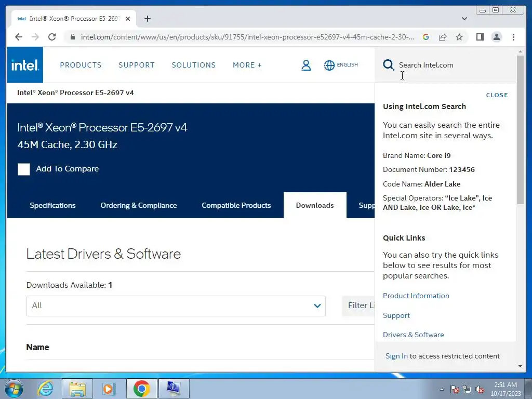This screenshot has height=399, width=532.
Task: Click the scrollbar down arrow
Action: pyautogui.click(x=520, y=366)
